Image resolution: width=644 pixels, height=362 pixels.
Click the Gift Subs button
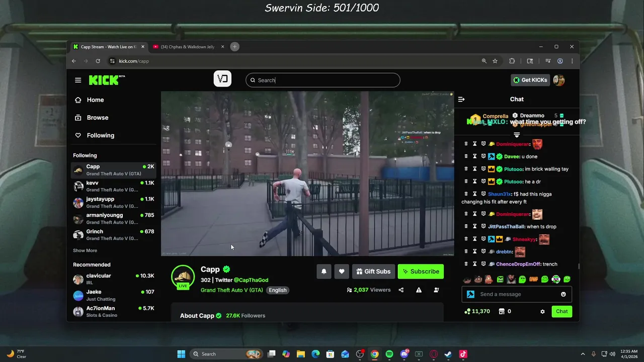pyautogui.click(x=373, y=271)
